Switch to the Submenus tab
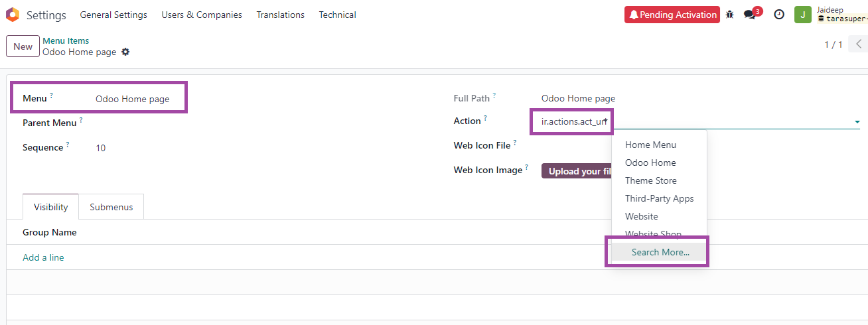Viewport: 868px width, 325px height. click(111, 207)
